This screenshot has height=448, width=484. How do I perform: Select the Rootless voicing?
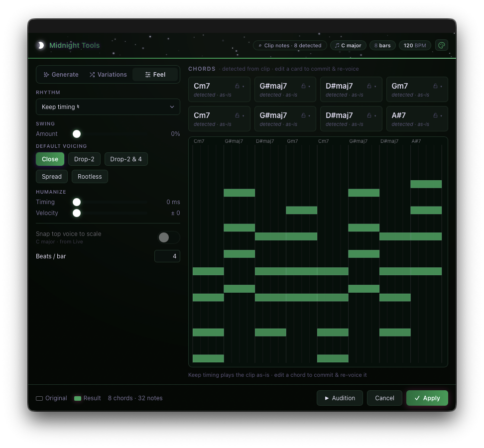[90, 177]
